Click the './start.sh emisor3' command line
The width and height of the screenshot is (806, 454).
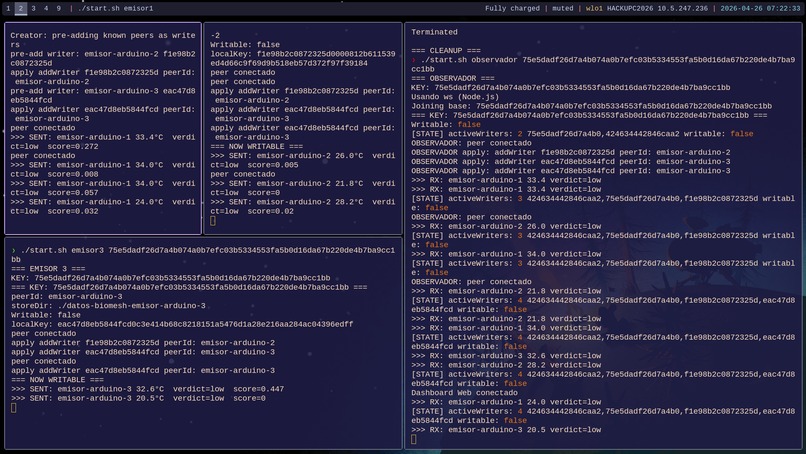point(203,255)
